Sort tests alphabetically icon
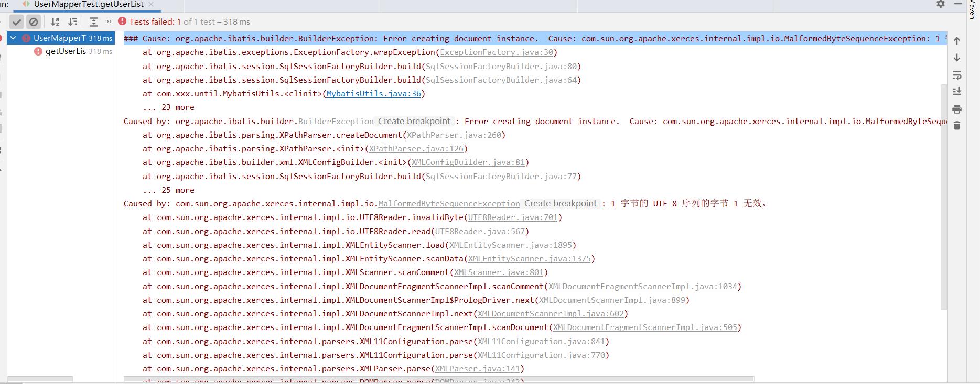Viewport: 980px width, 384px height. [55, 22]
